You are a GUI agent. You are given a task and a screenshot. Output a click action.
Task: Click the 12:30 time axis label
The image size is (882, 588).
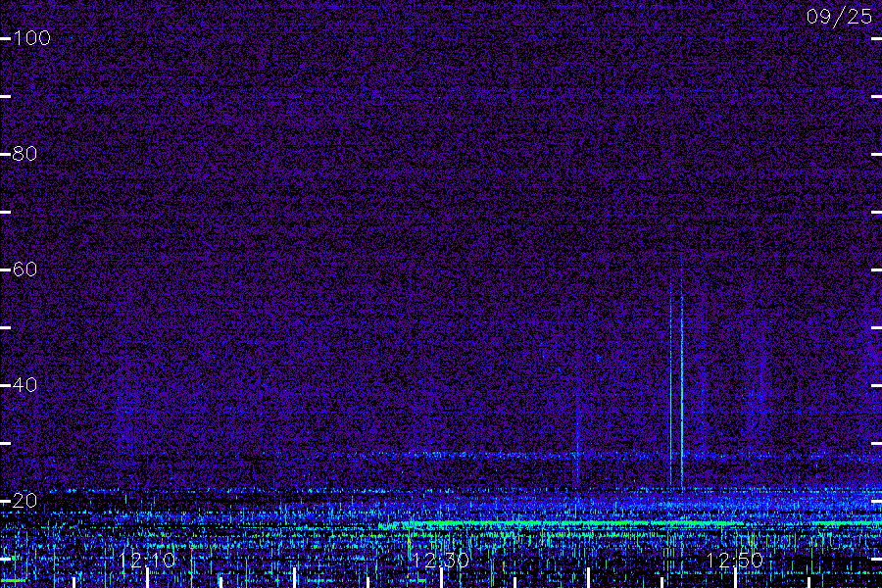(441, 561)
